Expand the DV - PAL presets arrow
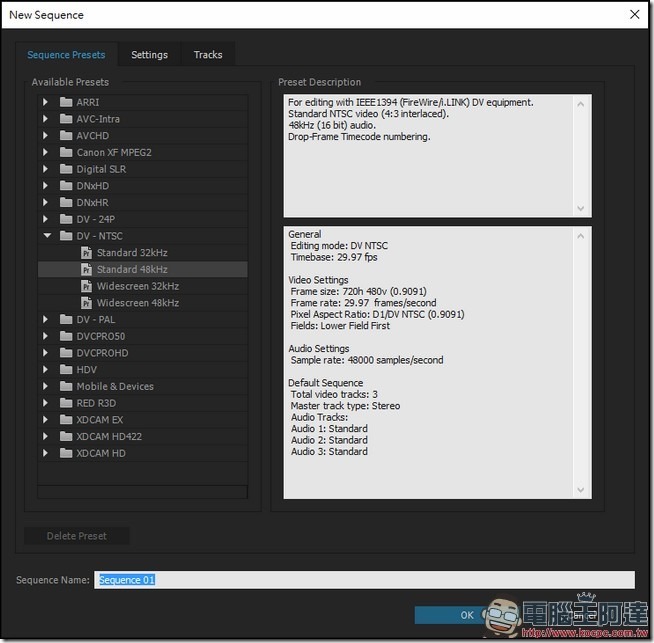654x643 pixels. (45, 319)
